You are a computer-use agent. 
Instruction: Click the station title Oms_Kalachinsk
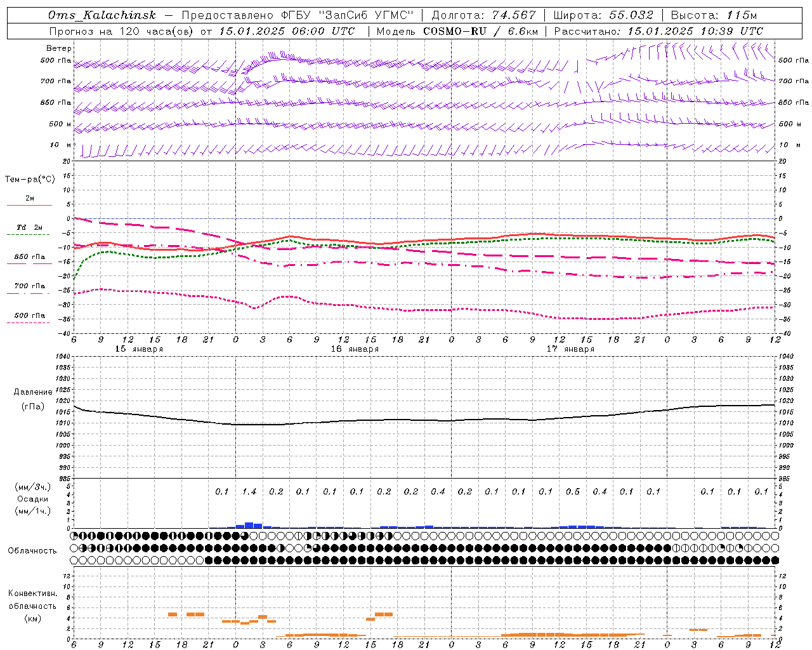pos(102,16)
